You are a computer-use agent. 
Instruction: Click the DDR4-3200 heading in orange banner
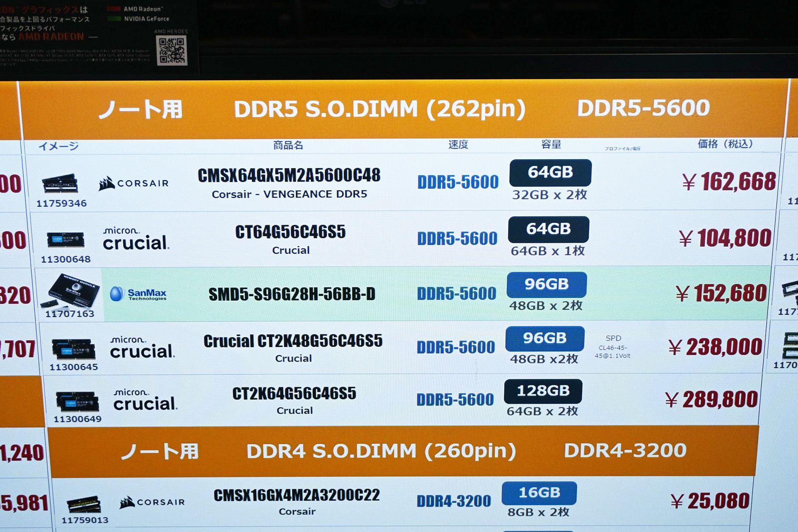point(625,450)
